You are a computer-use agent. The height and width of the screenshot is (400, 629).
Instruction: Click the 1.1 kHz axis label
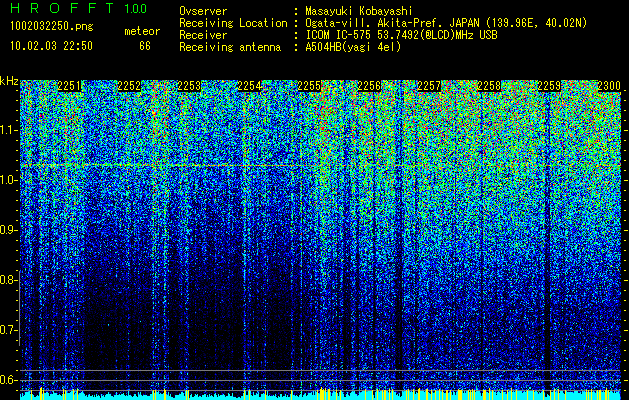pyautogui.click(x=9, y=130)
